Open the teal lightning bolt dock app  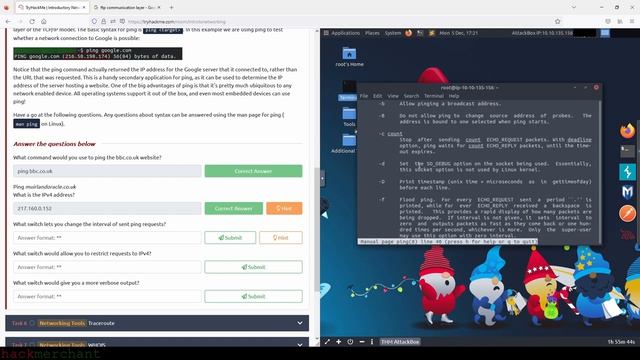pos(627,172)
